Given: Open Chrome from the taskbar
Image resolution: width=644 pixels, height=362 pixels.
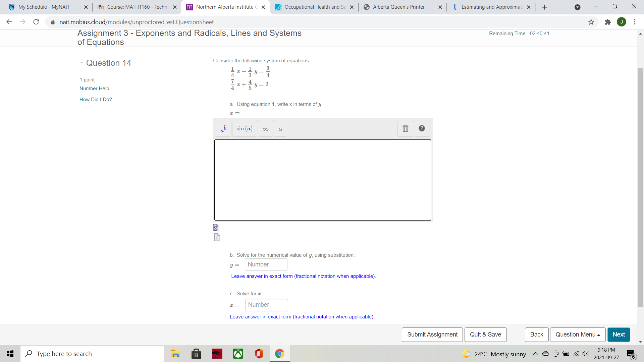Looking at the screenshot, I should [x=279, y=354].
